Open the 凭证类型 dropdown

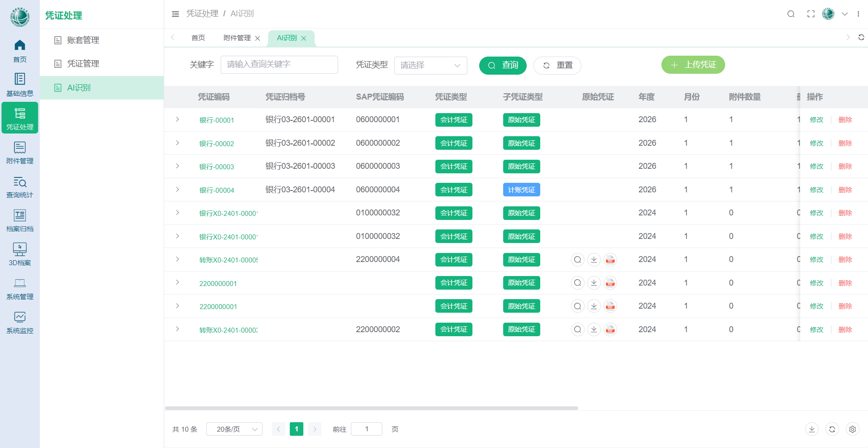point(430,65)
